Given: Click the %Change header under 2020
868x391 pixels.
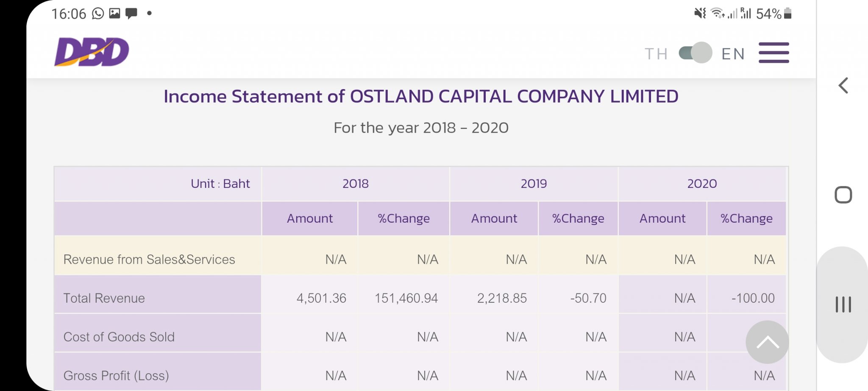Looking at the screenshot, I should [746, 218].
